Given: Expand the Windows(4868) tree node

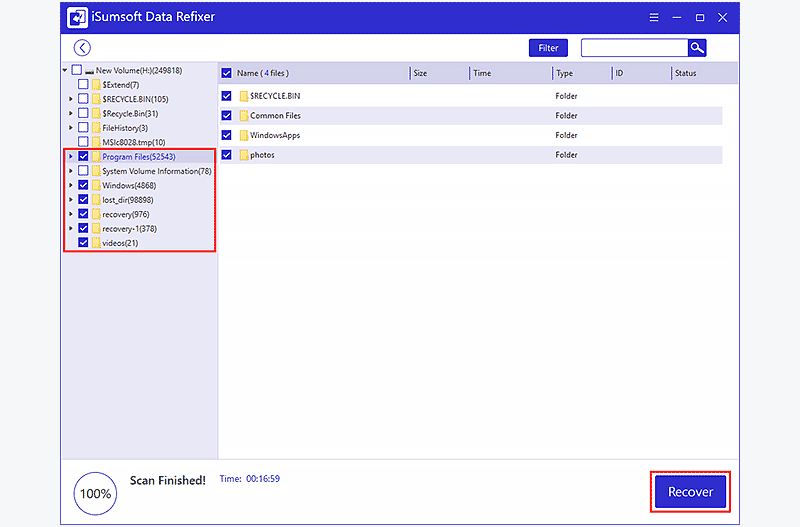Looking at the screenshot, I should [71, 185].
